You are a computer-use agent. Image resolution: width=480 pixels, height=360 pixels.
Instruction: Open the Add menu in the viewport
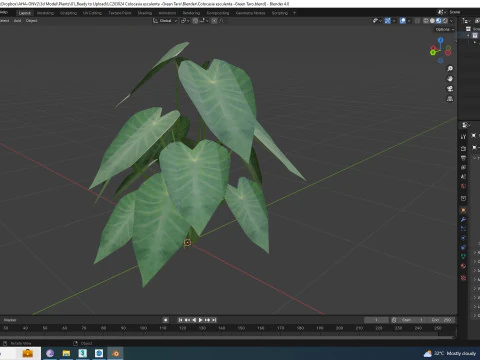coord(17,21)
